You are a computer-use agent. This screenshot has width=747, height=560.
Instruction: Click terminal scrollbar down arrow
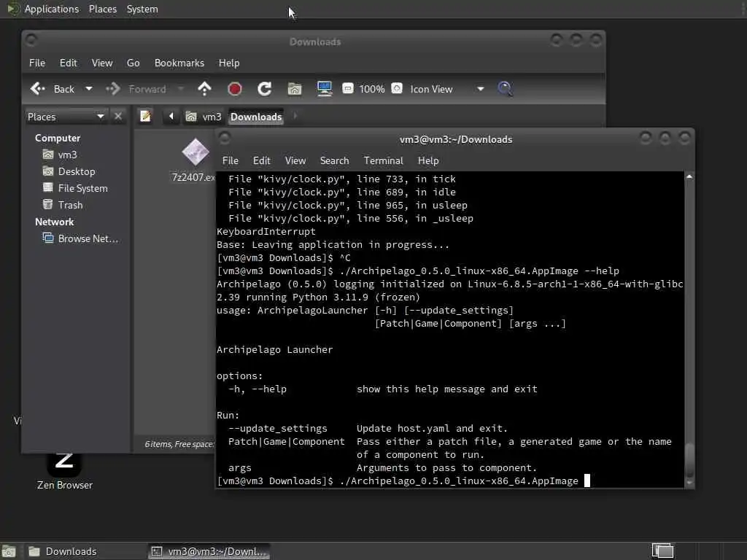pyautogui.click(x=689, y=483)
